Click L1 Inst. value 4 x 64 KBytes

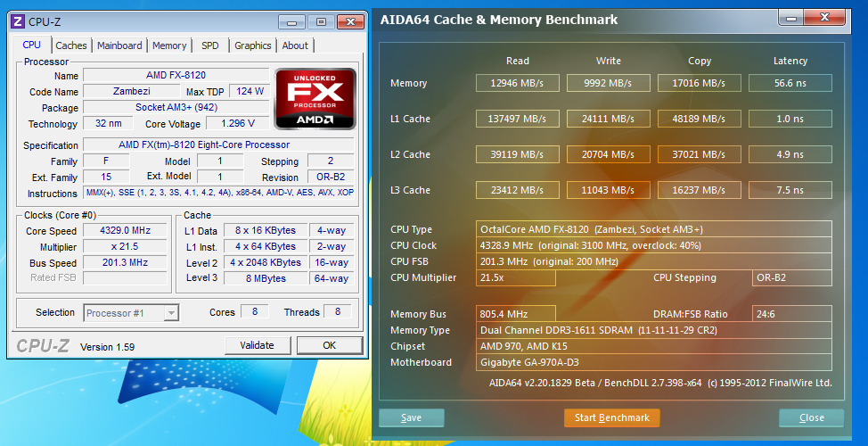pyautogui.click(x=266, y=246)
